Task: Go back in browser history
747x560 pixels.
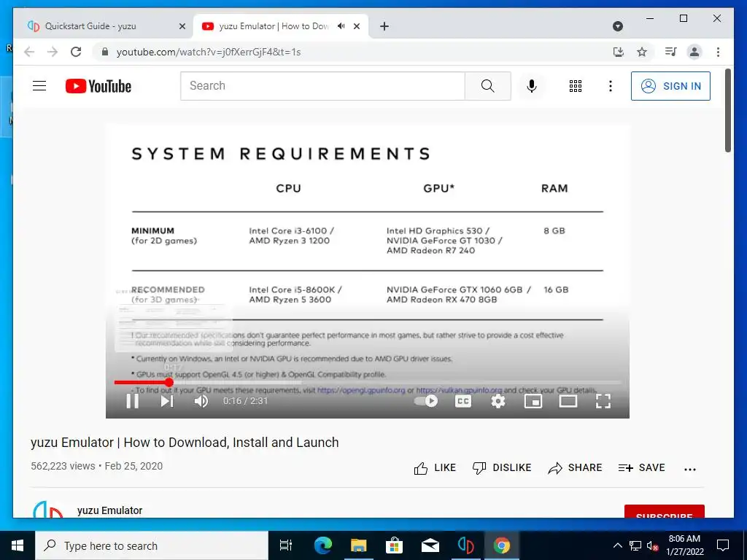Action: coord(29,52)
